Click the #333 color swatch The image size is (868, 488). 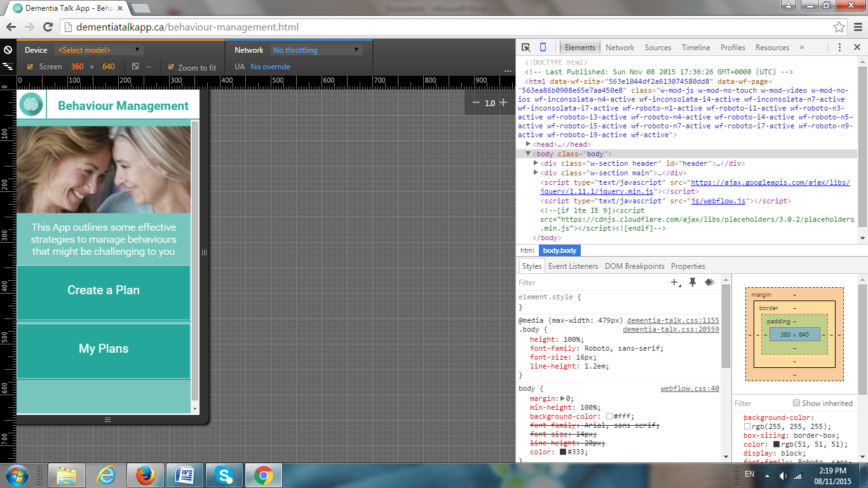562,452
